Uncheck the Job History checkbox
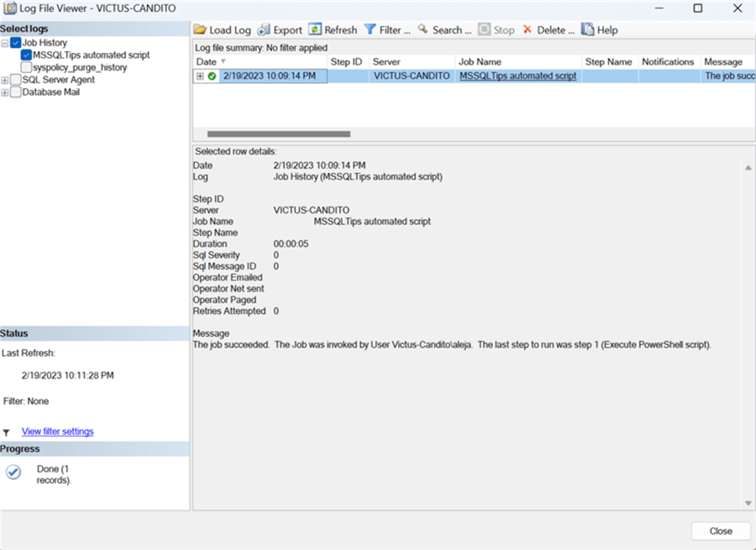 click(15, 43)
